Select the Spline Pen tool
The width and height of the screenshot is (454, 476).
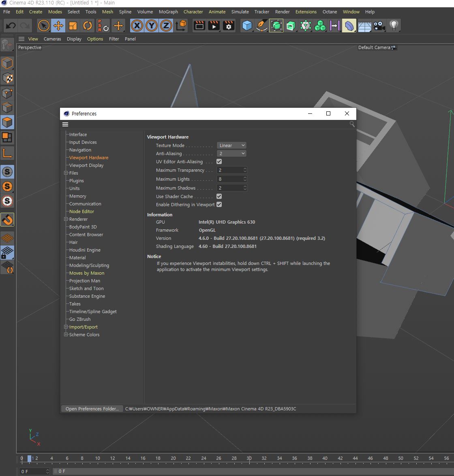[261, 26]
